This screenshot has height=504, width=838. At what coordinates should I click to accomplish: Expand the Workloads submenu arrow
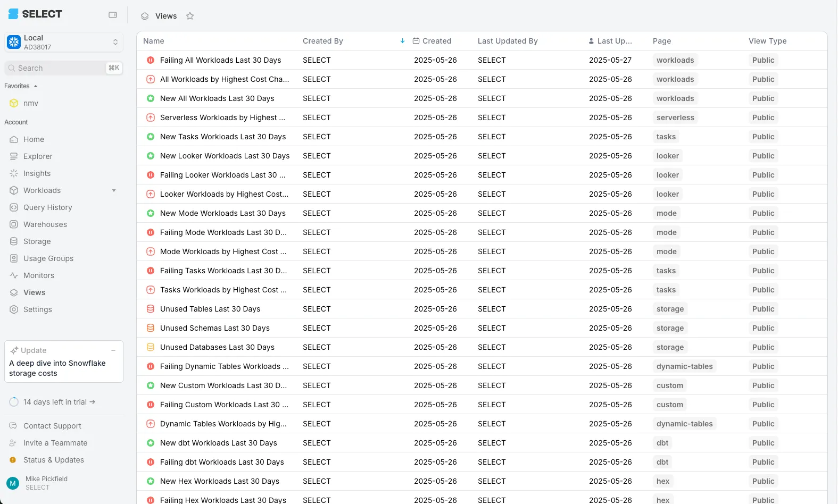point(114,190)
